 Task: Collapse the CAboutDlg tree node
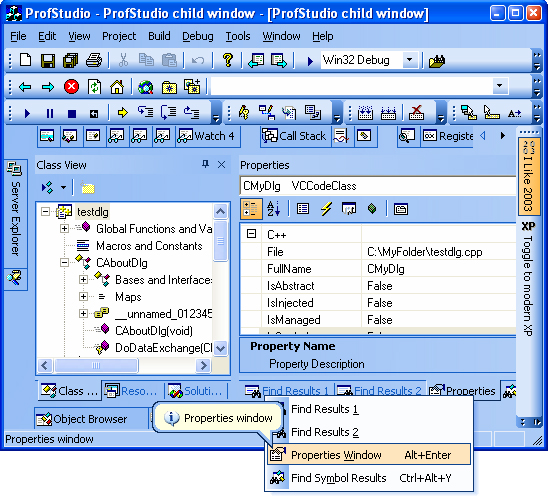click(64, 263)
